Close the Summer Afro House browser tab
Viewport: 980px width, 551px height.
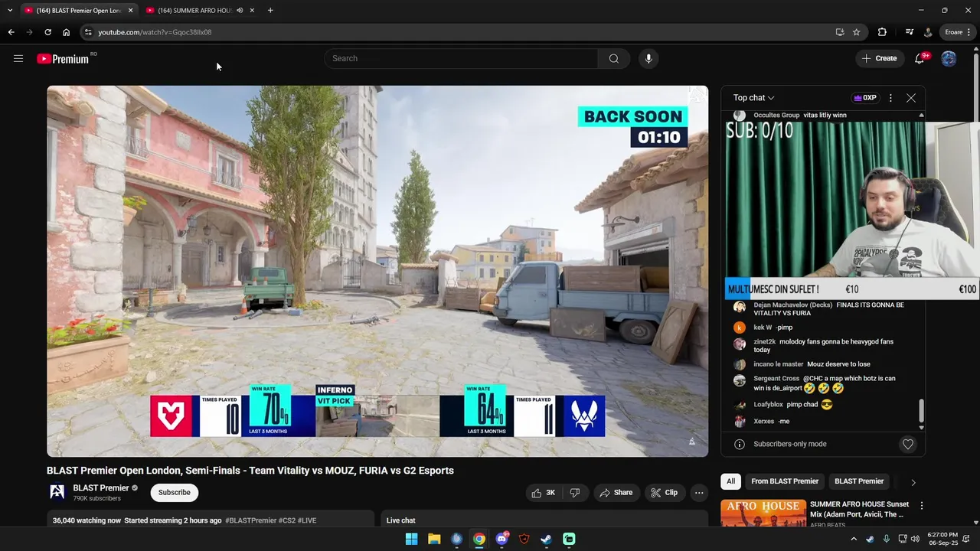coord(252,11)
